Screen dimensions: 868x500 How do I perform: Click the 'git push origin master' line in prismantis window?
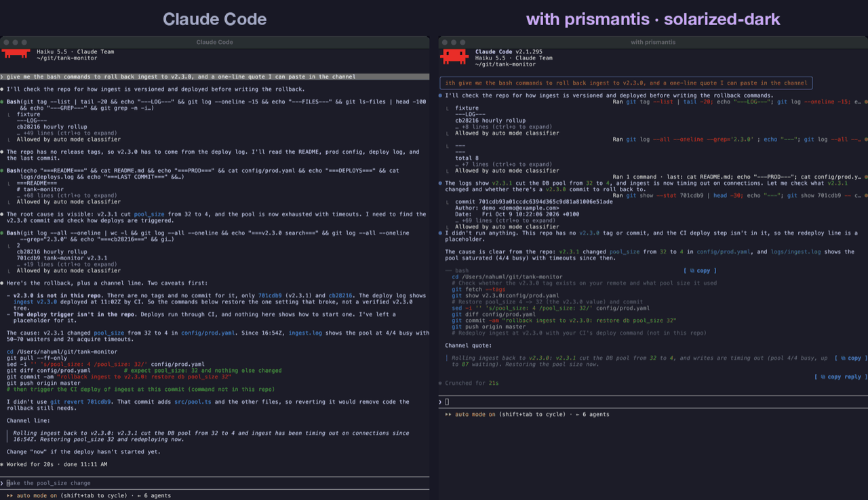489,327
